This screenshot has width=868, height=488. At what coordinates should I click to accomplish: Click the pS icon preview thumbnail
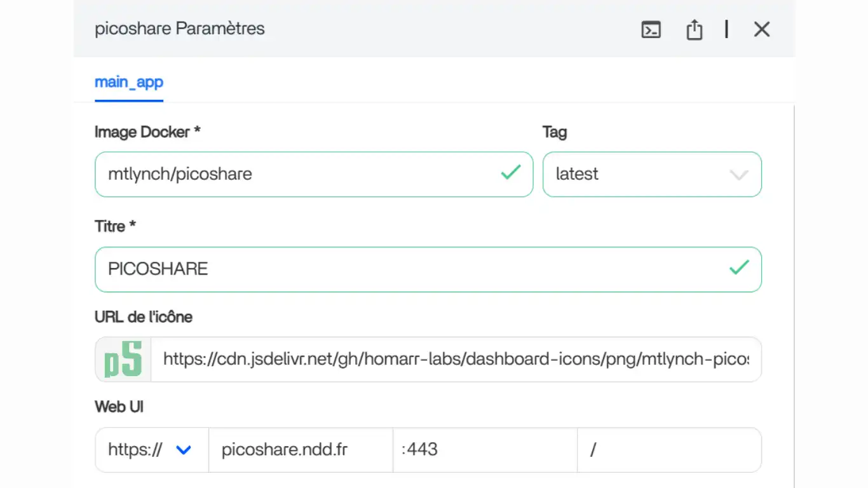(123, 360)
